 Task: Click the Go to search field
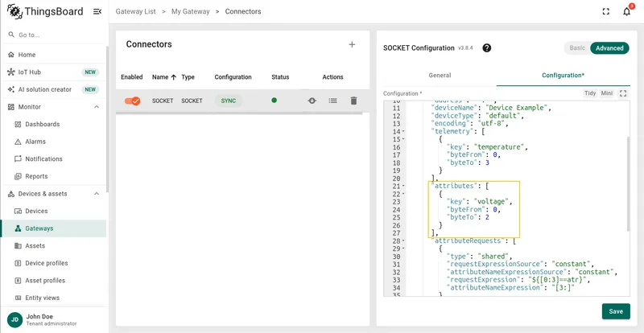[53, 35]
